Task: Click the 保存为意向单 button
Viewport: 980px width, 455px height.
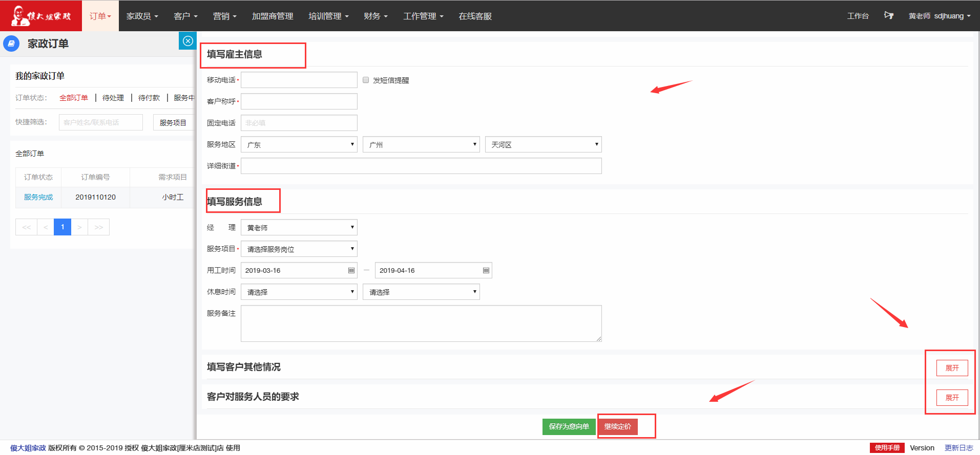Action: 569,426
